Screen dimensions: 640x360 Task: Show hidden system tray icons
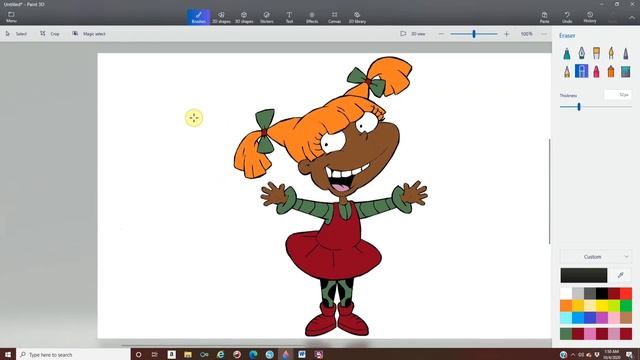coord(573,355)
